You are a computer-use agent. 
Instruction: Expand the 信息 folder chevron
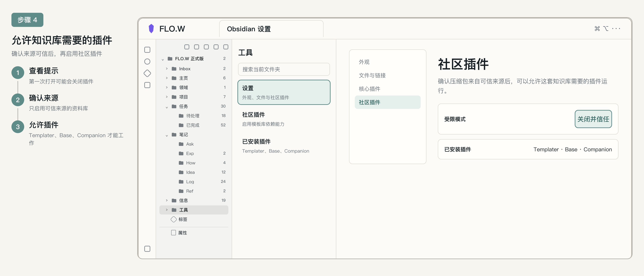[x=167, y=200]
